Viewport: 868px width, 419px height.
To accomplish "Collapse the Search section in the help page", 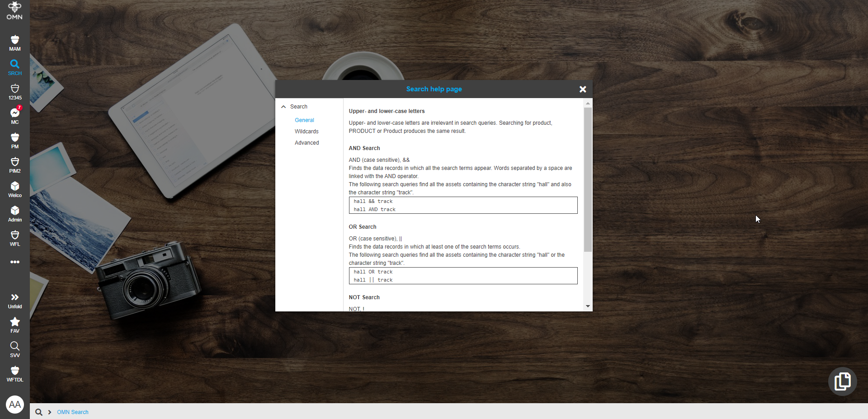I will click(283, 106).
